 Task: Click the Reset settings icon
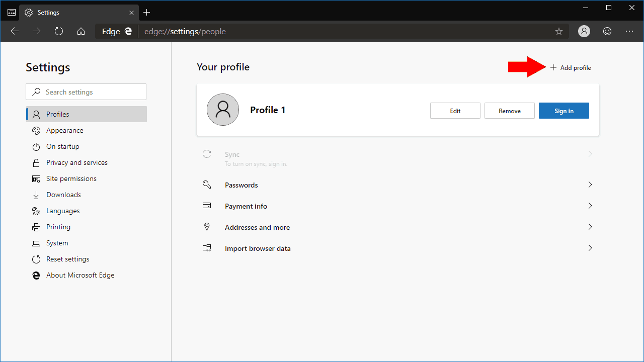pos(36,259)
